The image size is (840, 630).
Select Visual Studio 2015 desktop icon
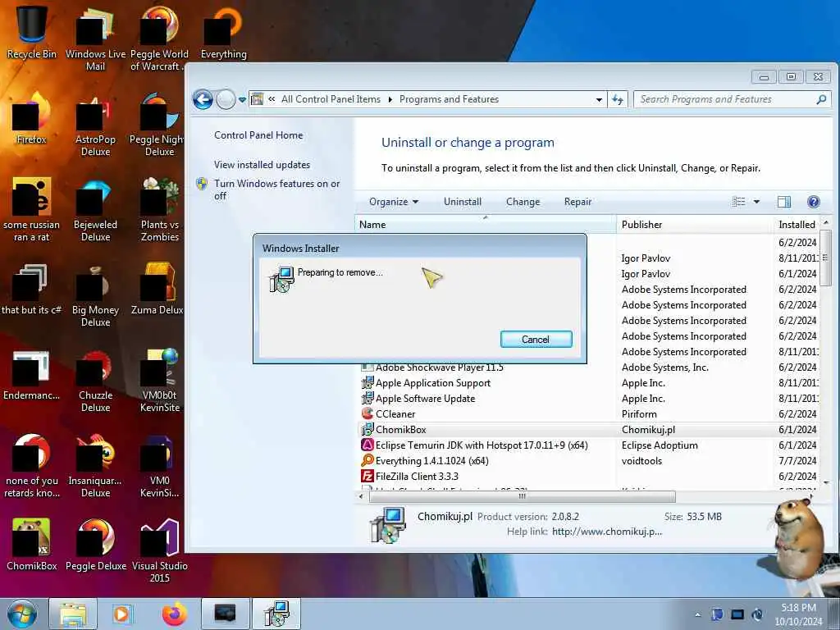pyautogui.click(x=159, y=550)
